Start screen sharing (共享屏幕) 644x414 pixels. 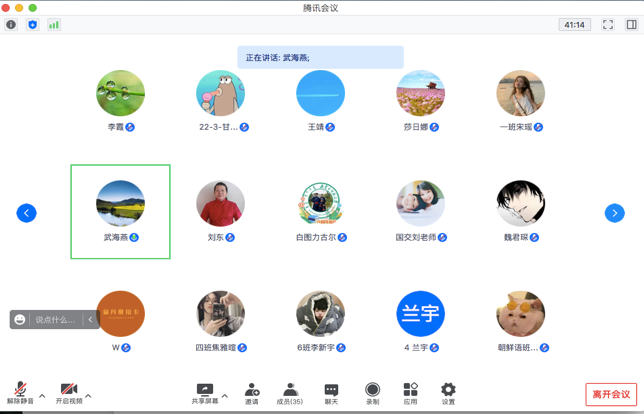pos(205,392)
